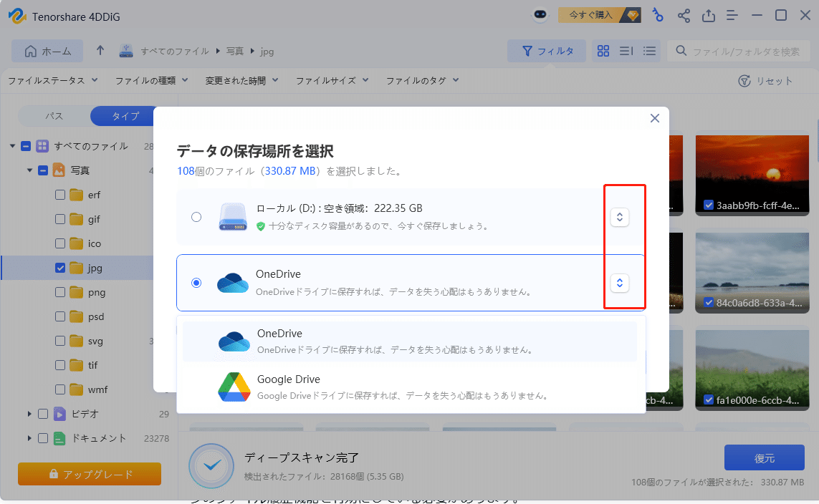819x504 pixels.
Task: Switch to the パス tab
Action: (55, 115)
